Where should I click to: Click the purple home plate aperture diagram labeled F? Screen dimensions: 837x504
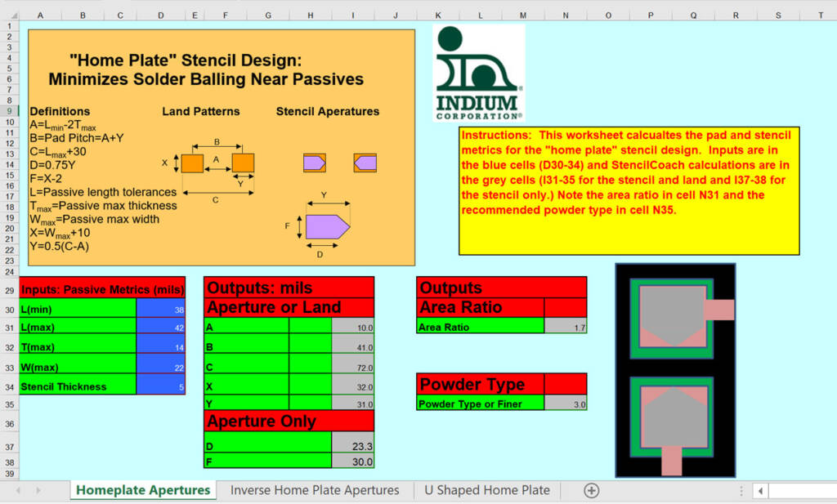coord(325,226)
